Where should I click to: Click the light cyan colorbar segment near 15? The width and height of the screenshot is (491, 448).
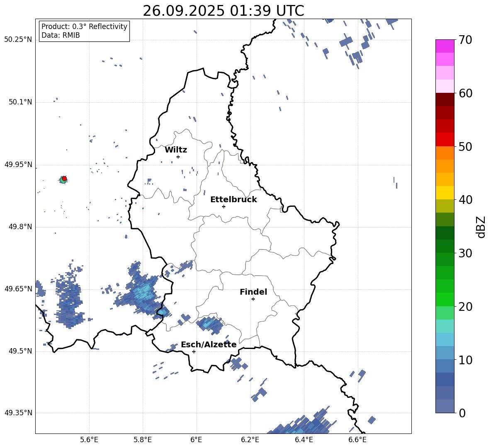click(x=445, y=326)
